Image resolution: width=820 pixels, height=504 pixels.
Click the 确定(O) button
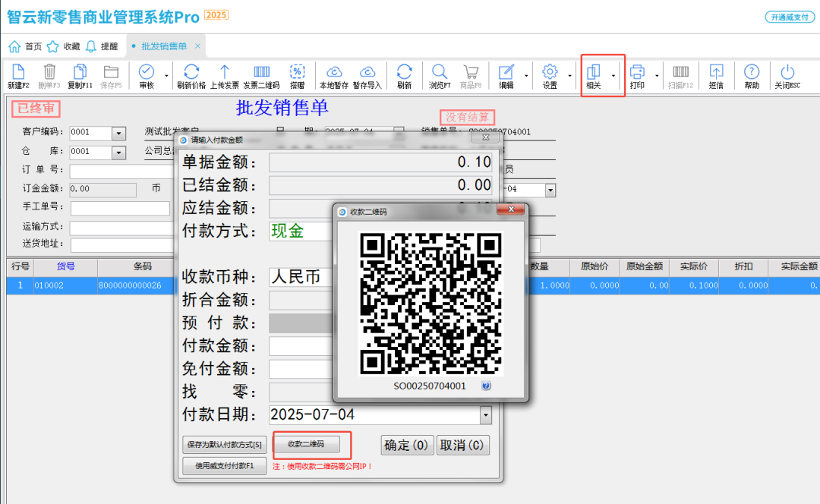[407, 446]
